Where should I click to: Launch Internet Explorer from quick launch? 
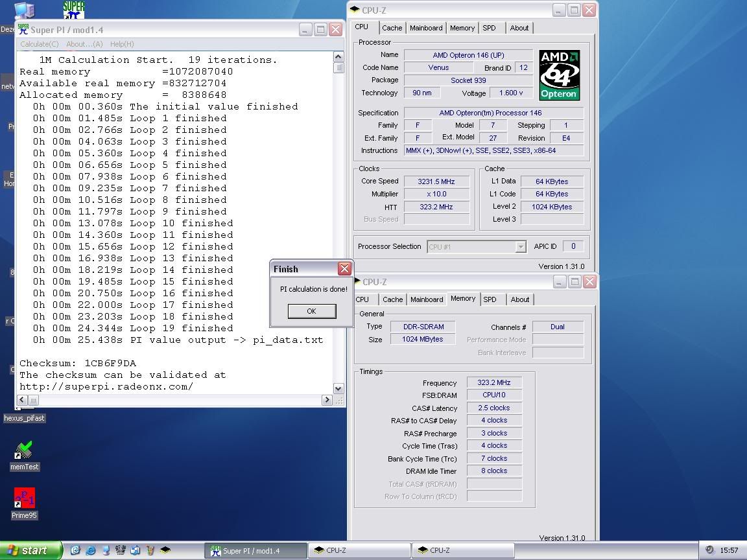point(90,550)
